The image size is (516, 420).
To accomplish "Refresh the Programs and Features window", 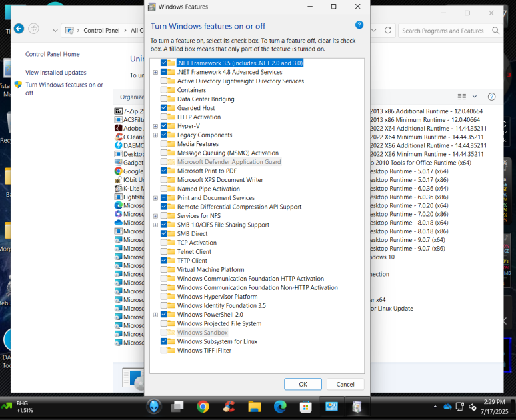I will 388,30.
